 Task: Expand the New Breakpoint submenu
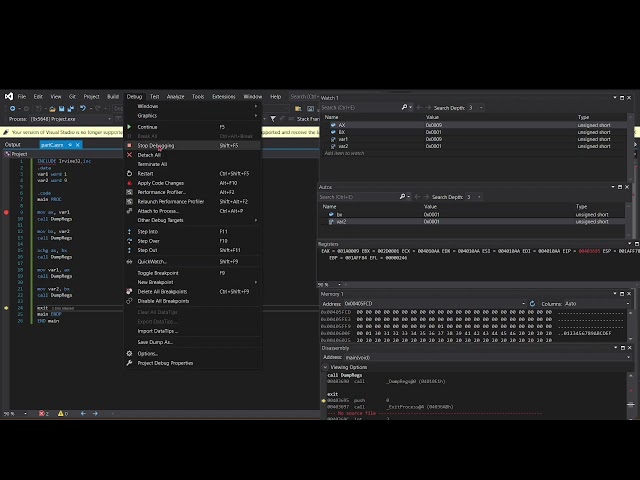click(x=192, y=282)
